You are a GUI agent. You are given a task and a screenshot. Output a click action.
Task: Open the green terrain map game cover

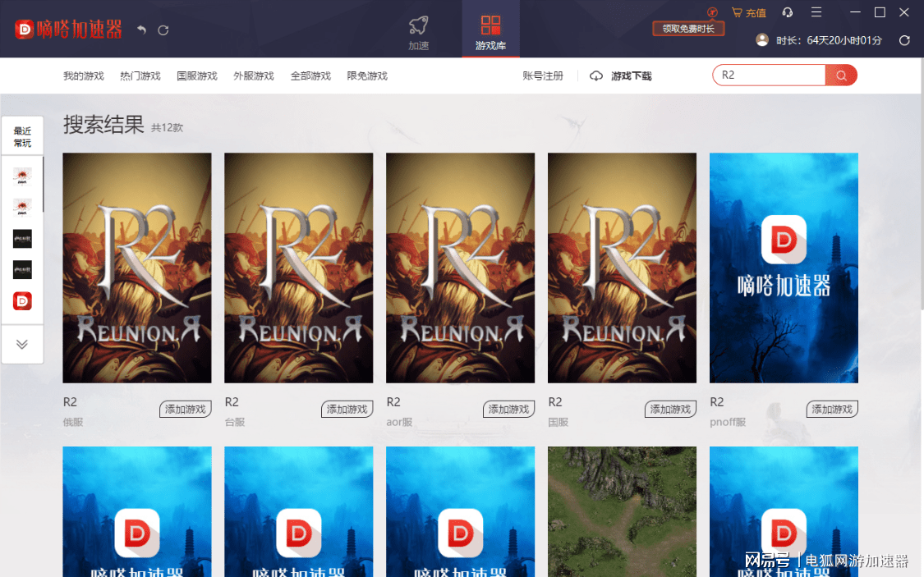pyautogui.click(x=622, y=511)
